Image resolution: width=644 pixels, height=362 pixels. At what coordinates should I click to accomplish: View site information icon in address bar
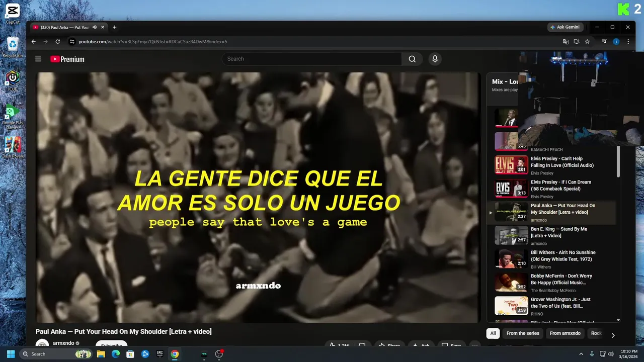point(71,42)
